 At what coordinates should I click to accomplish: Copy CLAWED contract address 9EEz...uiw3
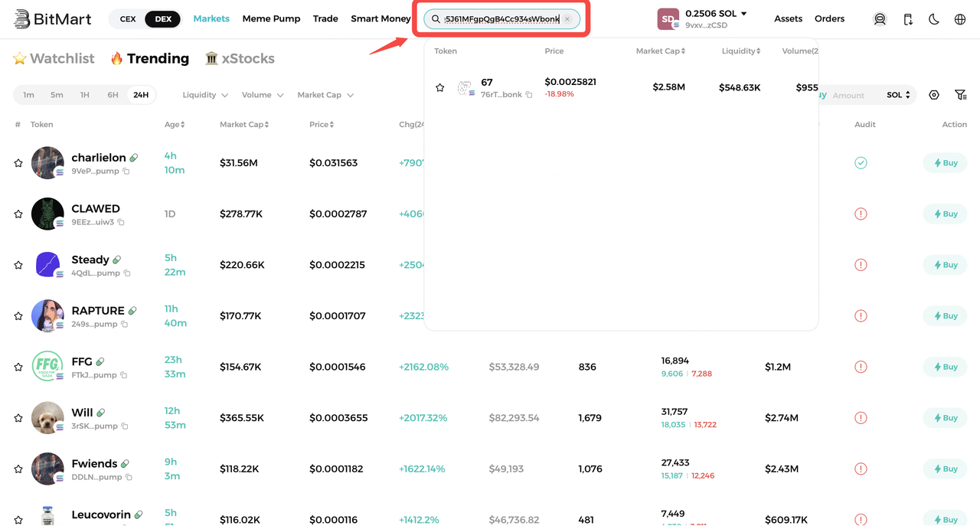(x=121, y=222)
